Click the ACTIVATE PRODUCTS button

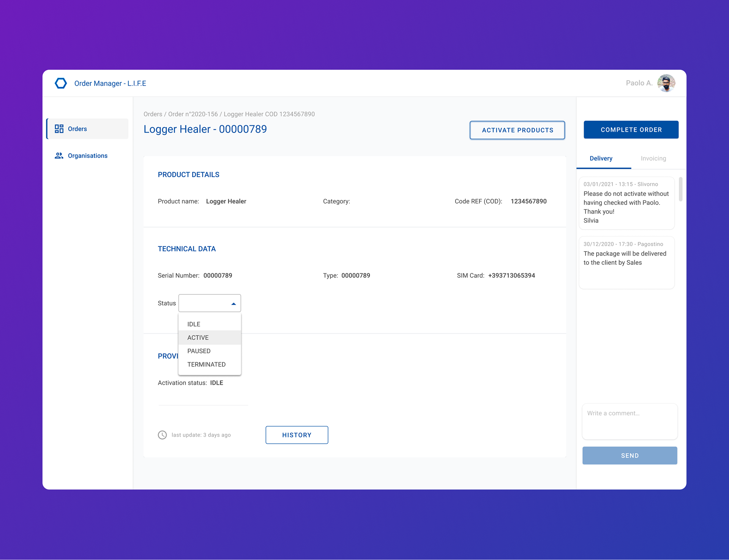[517, 130]
